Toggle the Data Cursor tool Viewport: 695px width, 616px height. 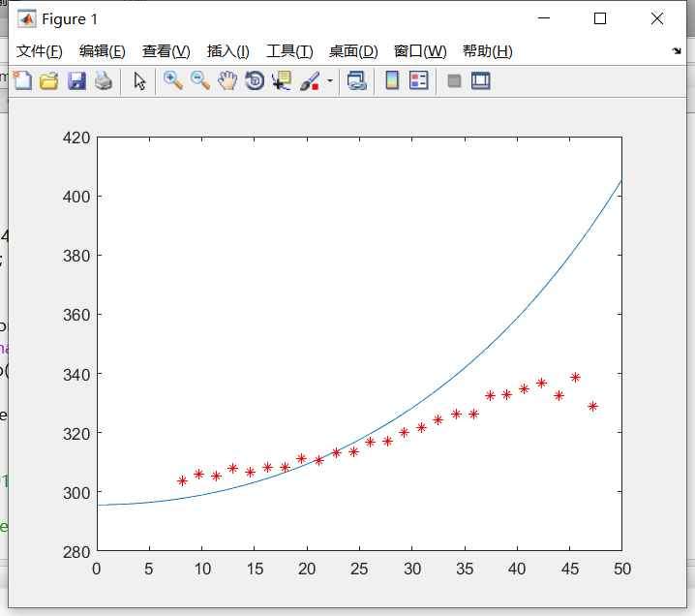pyautogui.click(x=282, y=81)
